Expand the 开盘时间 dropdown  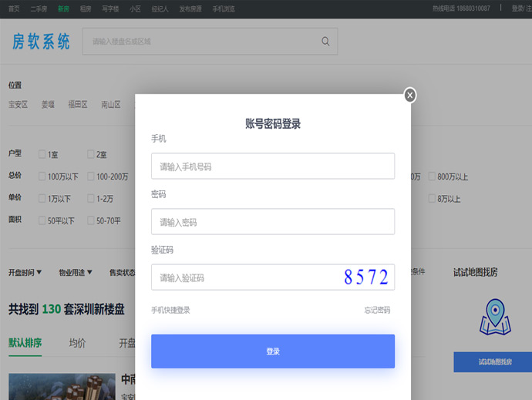pyautogui.click(x=25, y=272)
